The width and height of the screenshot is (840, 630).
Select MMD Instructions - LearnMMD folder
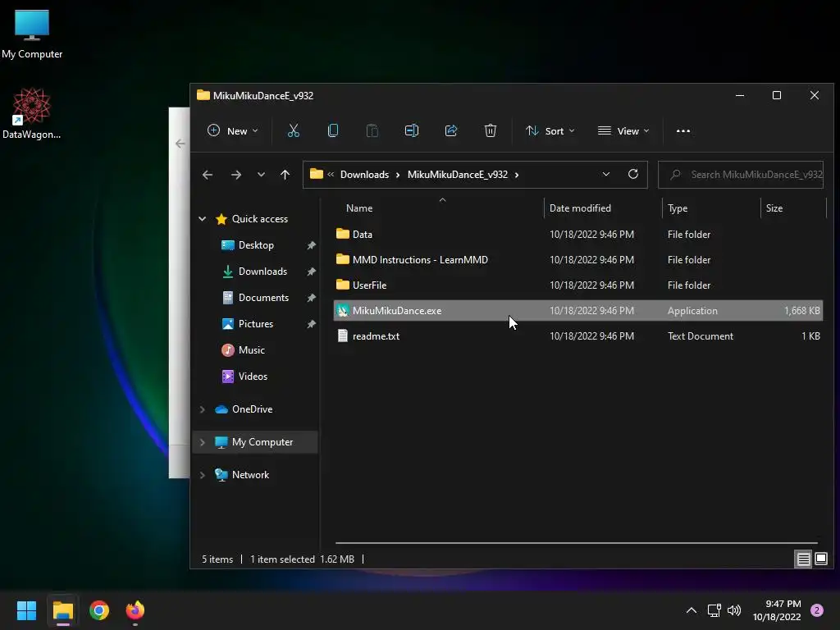pyautogui.click(x=578, y=260)
